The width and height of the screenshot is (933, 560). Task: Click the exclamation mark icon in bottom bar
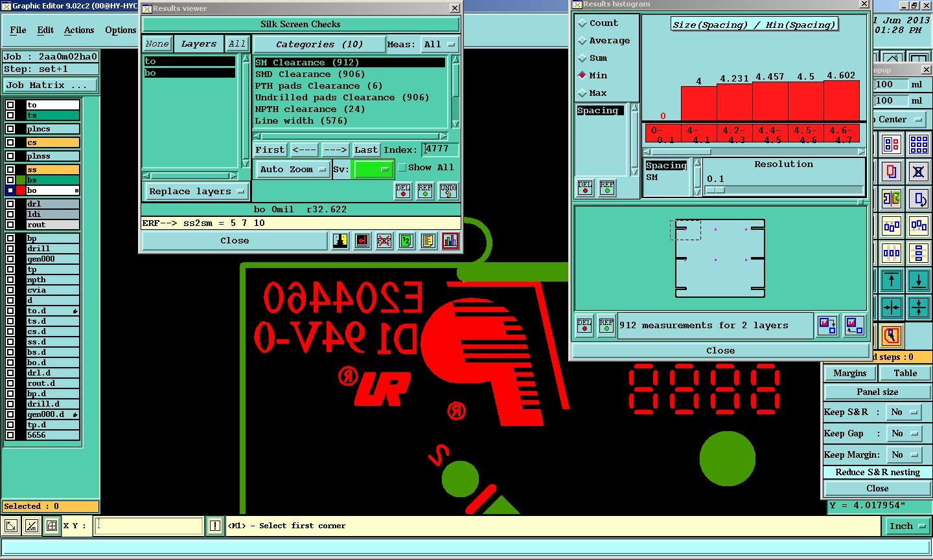[215, 526]
